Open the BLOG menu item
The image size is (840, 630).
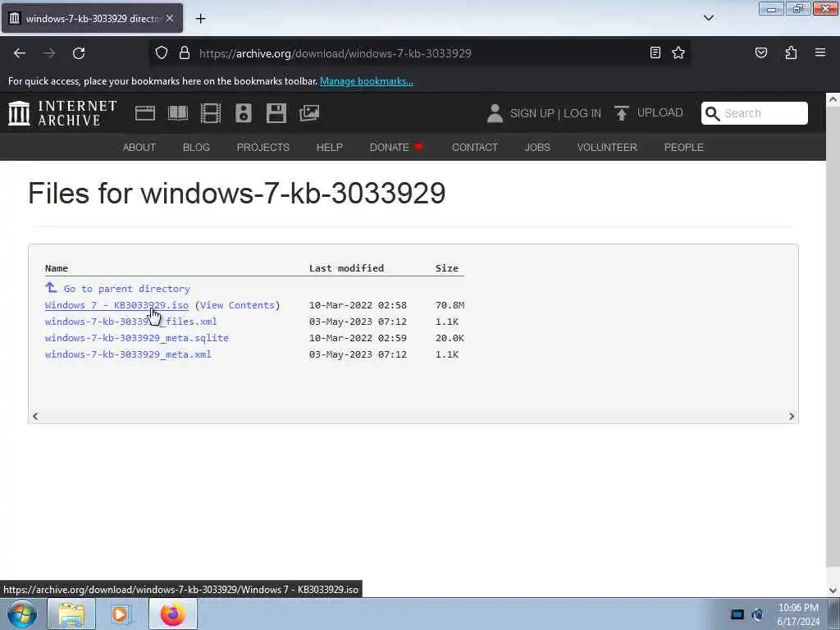[196, 148]
